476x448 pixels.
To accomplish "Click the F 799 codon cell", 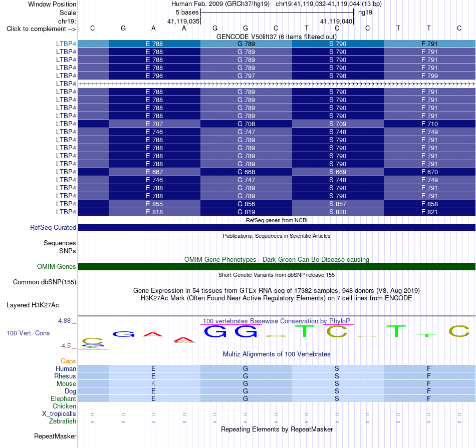I will tap(429, 76).
